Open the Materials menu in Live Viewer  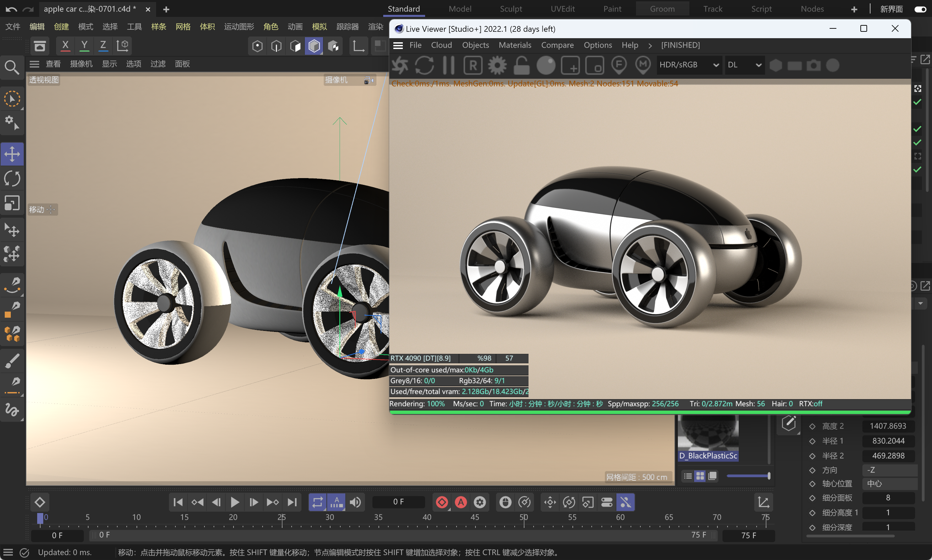click(x=515, y=45)
